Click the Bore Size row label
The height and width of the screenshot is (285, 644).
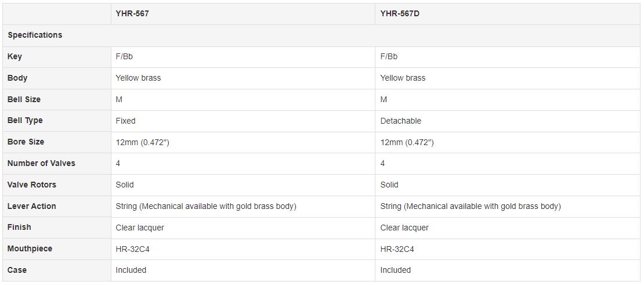tap(26, 142)
